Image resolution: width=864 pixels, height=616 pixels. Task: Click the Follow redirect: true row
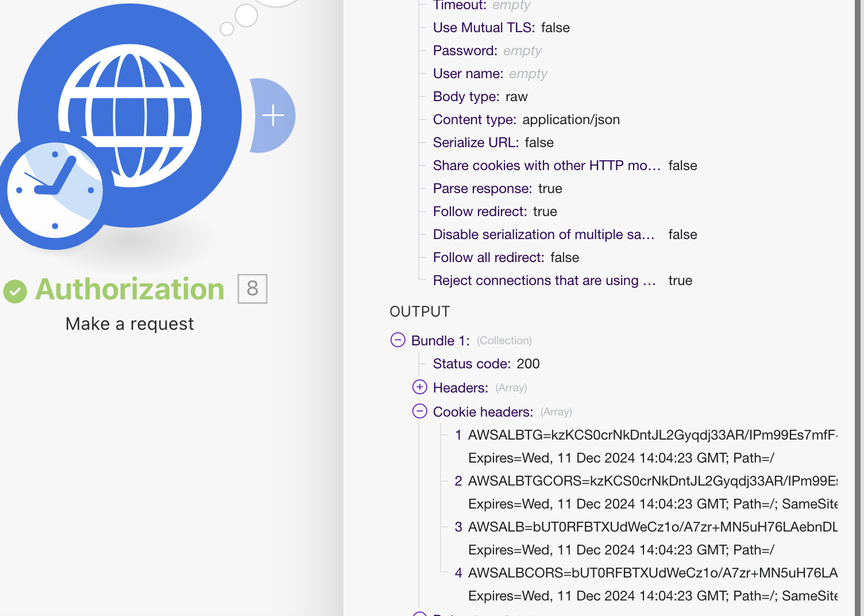[x=495, y=211]
